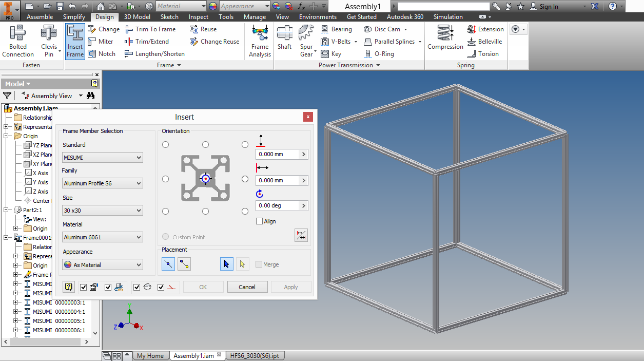This screenshot has width=644, height=361.
Task: Open the HFS6_3030(S6).ipt document tab
Action: (255, 355)
